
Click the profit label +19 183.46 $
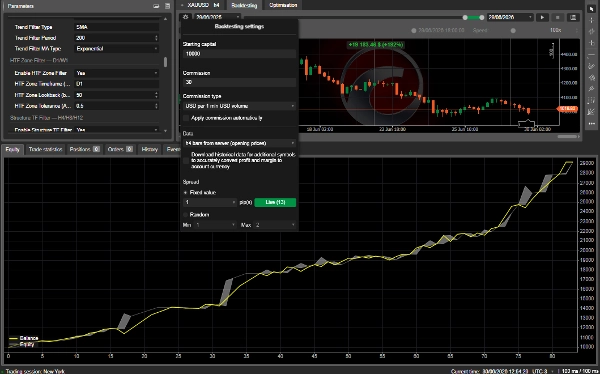pos(375,45)
